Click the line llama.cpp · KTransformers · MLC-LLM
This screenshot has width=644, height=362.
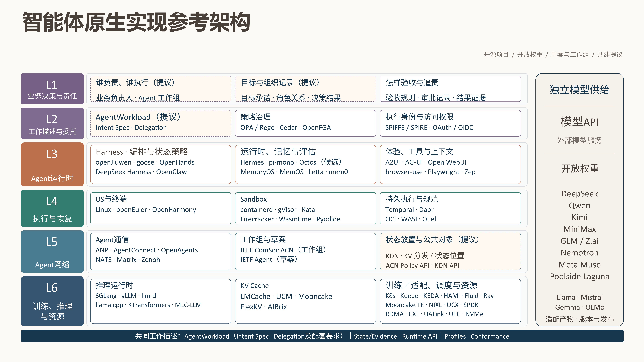pos(149,305)
